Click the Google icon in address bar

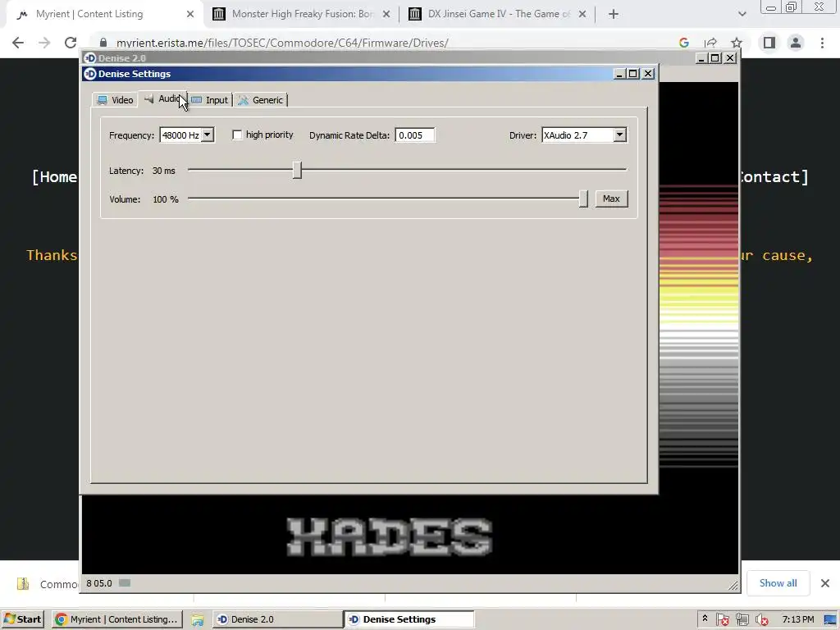[x=684, y=43]
